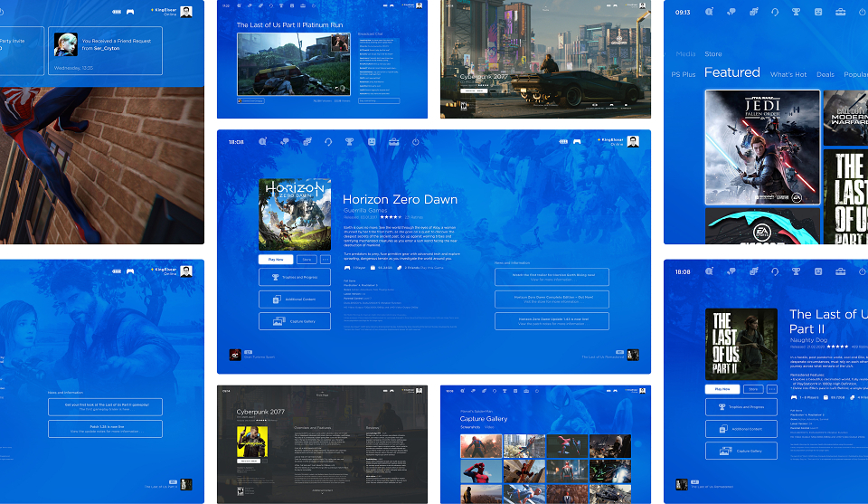Screen dimensions: 868x504
Task: Open toolbox icon on the store screen
Action: (x=840, y=12)
